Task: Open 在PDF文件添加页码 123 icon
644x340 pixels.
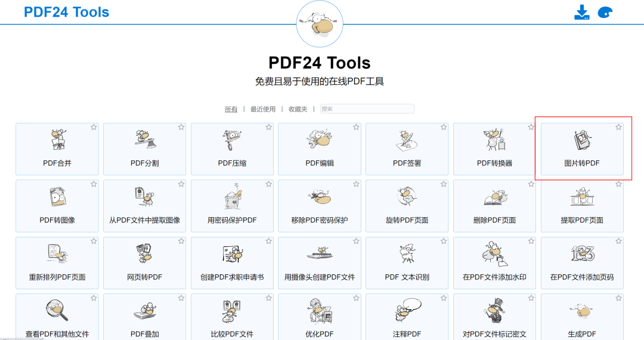Action: tap(582, 254)
